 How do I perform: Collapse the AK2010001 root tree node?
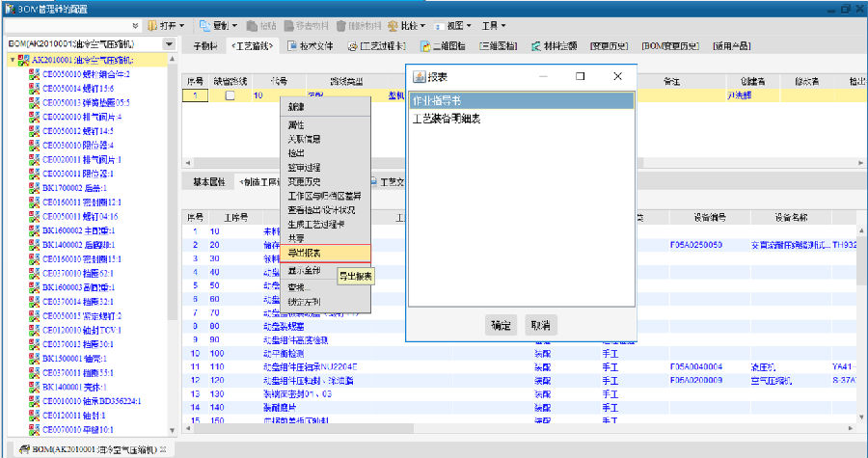(12, 60)
